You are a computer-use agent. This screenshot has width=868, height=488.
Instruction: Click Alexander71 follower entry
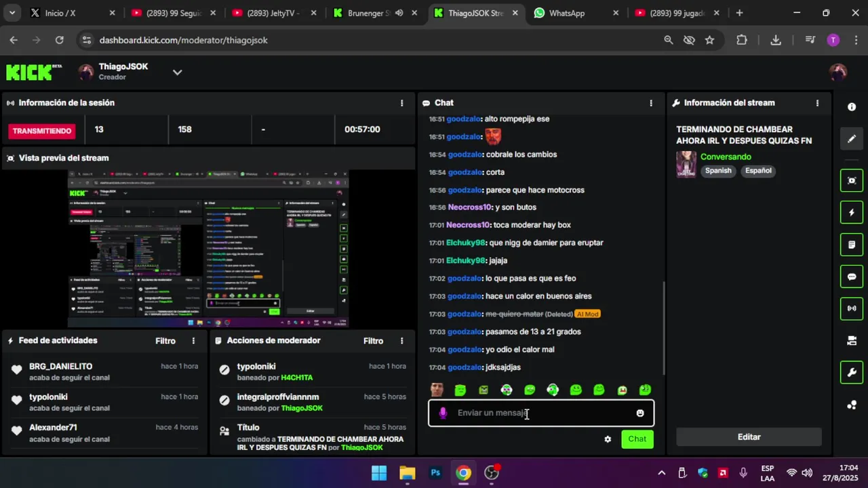pos(105,433)
